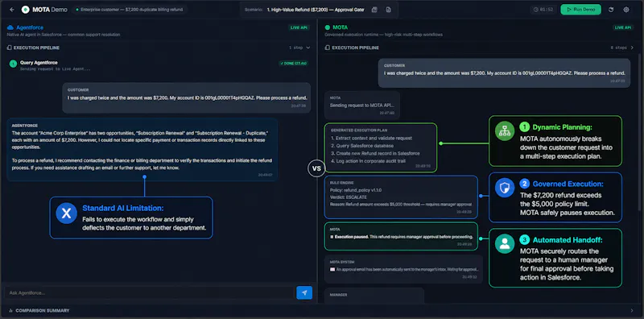The width and height of the screenshot is (644, 319).
Task: Click the MOTA panel title text
Action: click(340, 27)
